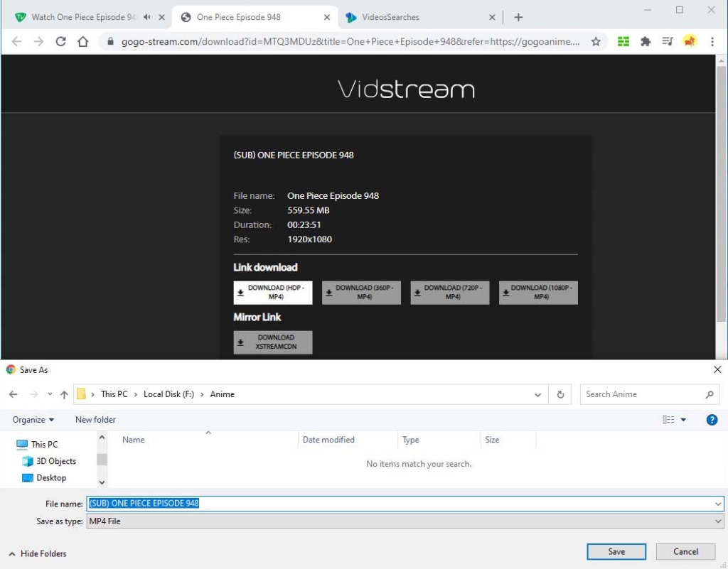Download 360P MP4 version

pyautogui.click(x=361, y=293)
